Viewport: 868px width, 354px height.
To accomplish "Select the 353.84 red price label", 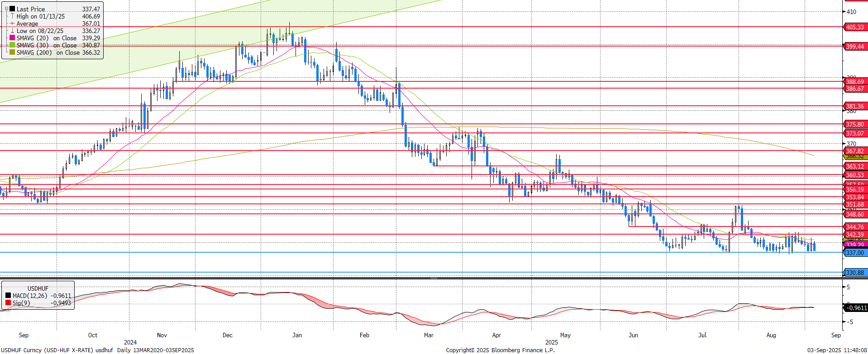I will [x=855, y=197].
